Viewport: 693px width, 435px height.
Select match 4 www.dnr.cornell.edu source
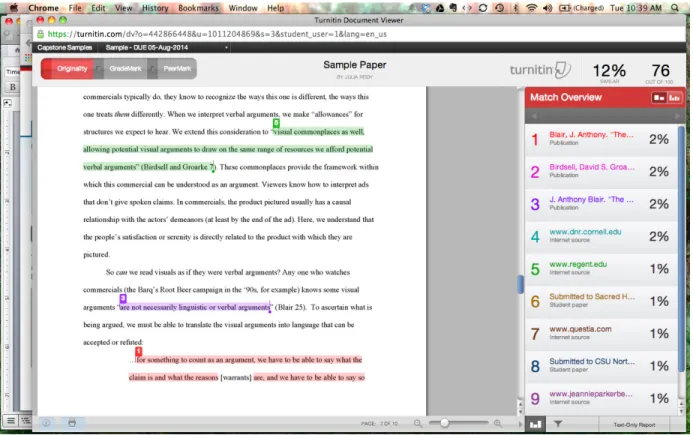pos(601,237)
